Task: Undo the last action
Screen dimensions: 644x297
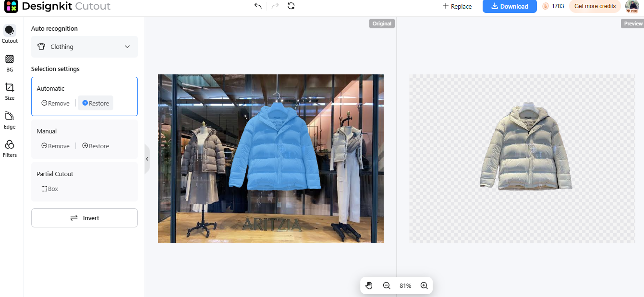Action: point(258,6)
